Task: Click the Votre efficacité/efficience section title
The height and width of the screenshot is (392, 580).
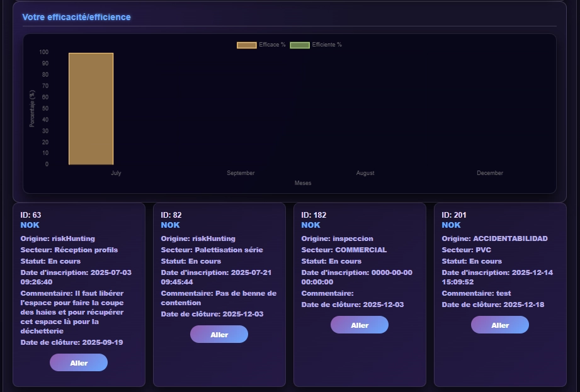Action: click(x=76, y=18)
